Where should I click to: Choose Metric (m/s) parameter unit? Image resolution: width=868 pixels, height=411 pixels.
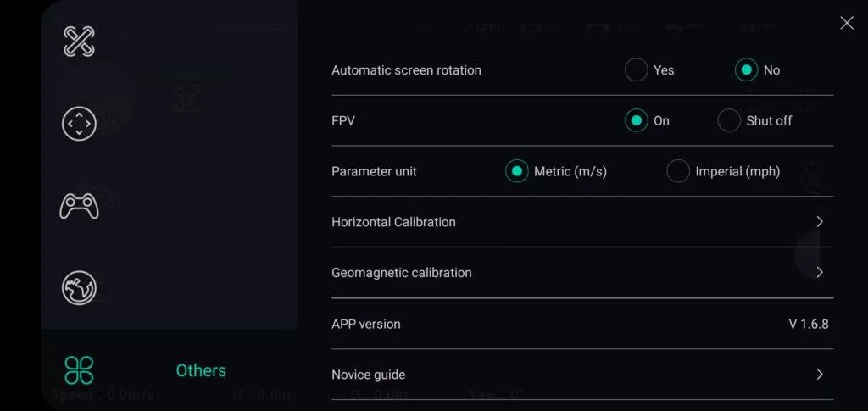click(x=517, y=171)
